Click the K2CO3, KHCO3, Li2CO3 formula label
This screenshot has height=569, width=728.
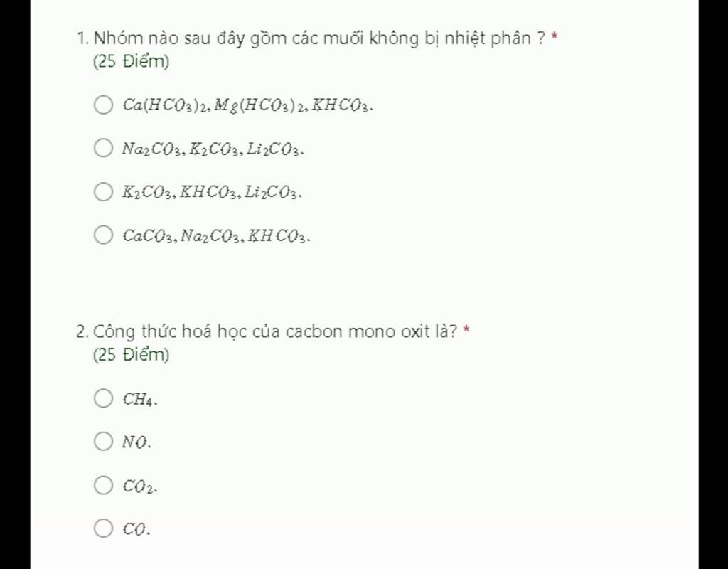212,192
